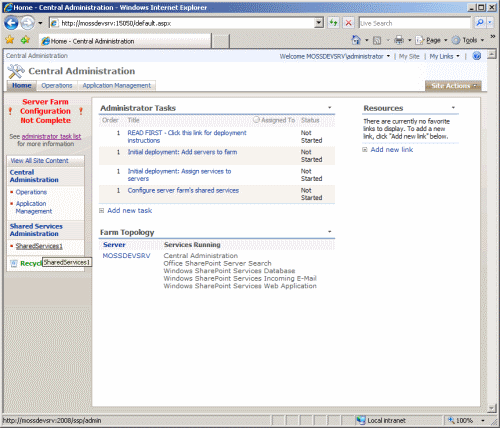
Task: Click the Refresh page icon
Action: pyautogui.click(x=333, y=23)
